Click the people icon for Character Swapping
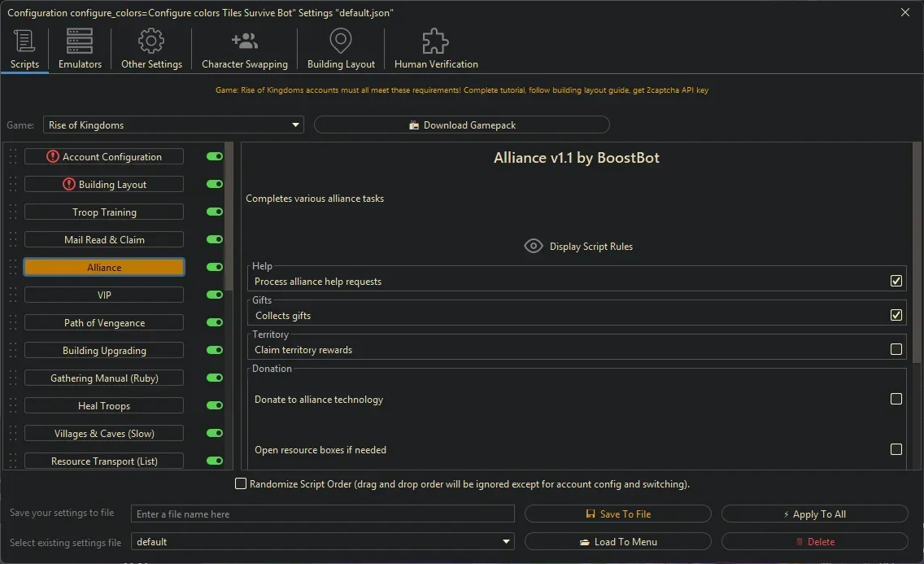The width and height of the screenshot is (924, 564). (x=244, y=39)
